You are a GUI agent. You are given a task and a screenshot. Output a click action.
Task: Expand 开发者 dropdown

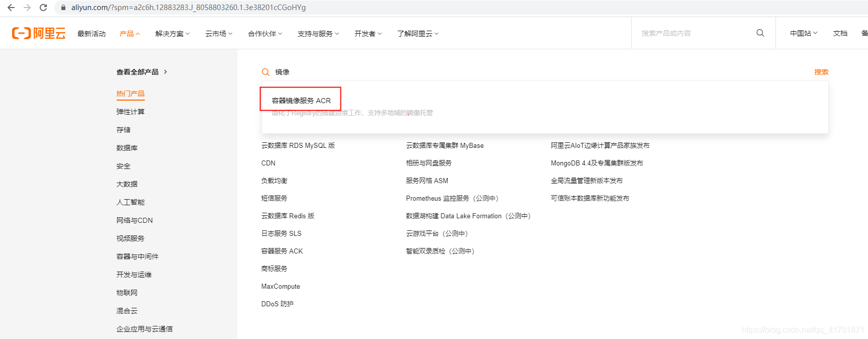point(368,34)
